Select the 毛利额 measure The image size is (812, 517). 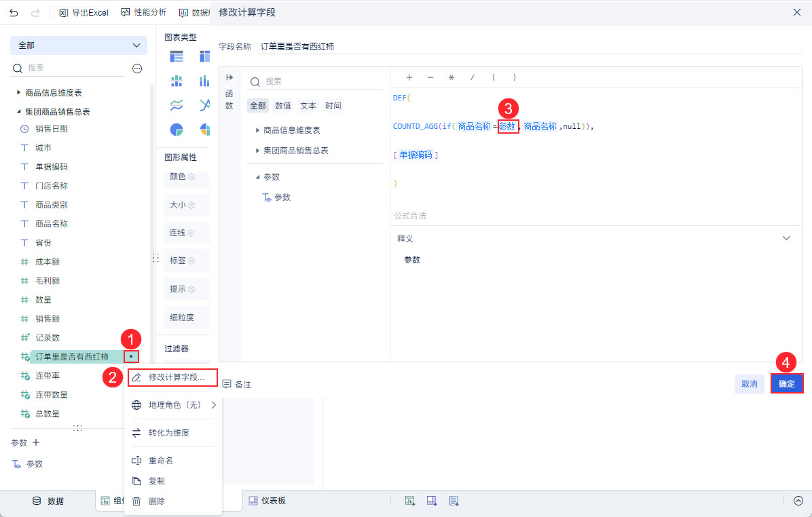tap(47, 280)
